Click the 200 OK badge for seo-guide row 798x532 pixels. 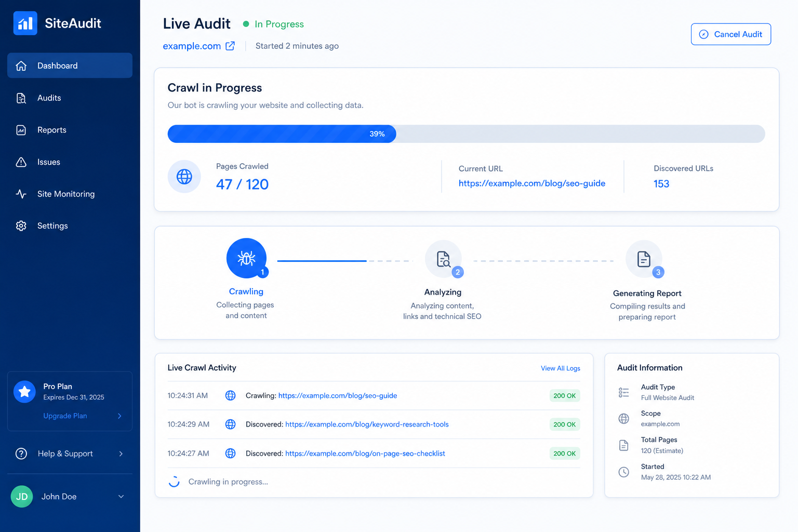[565, 395]
